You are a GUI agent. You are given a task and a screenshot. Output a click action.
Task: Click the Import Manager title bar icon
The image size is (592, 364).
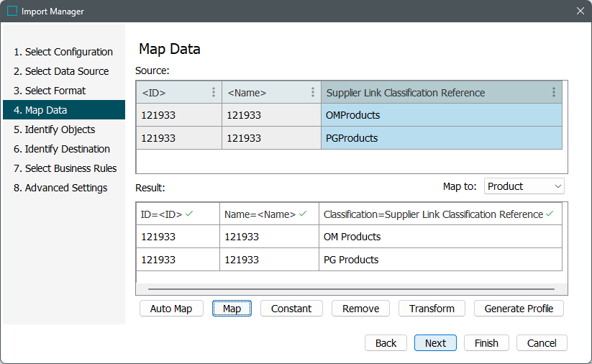pyautogui.click(x=12, y=12)
